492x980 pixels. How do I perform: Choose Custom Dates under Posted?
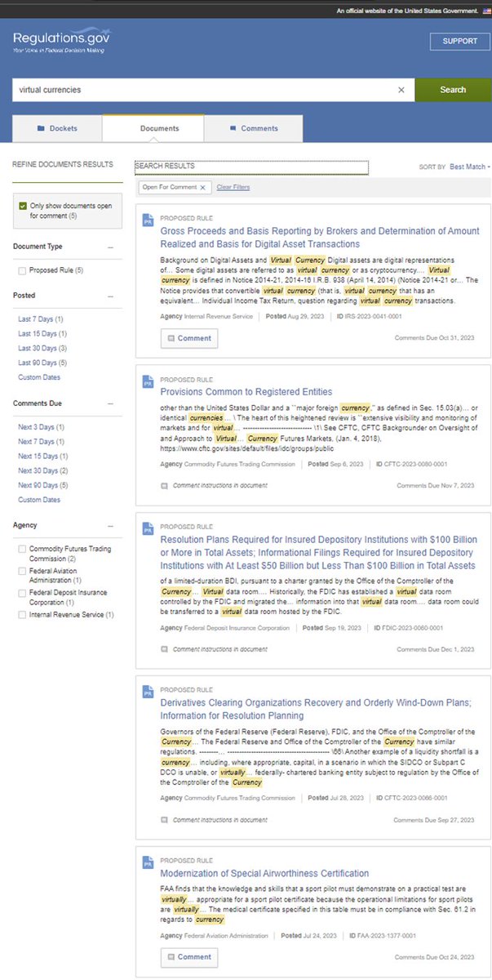(x=39, y=377)
